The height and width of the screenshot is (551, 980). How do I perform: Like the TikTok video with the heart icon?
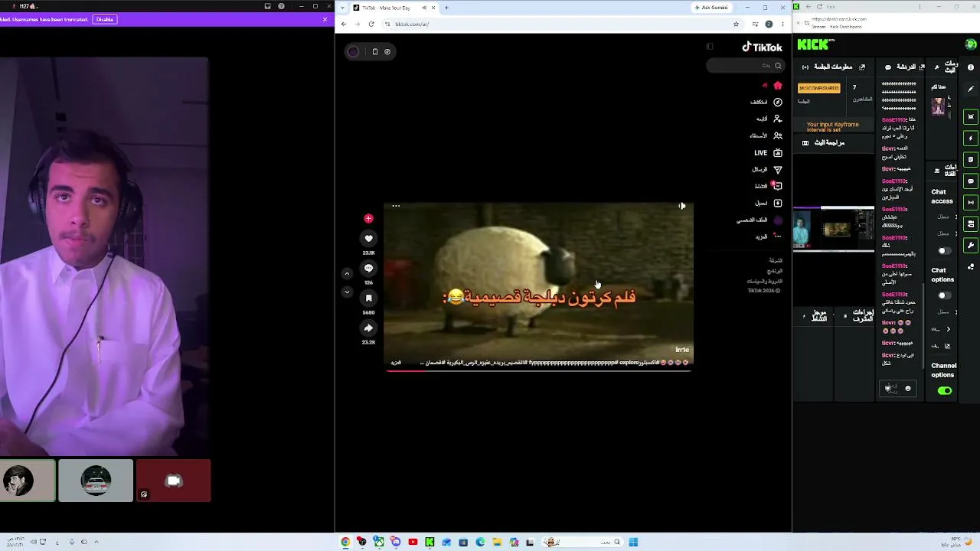368,239
